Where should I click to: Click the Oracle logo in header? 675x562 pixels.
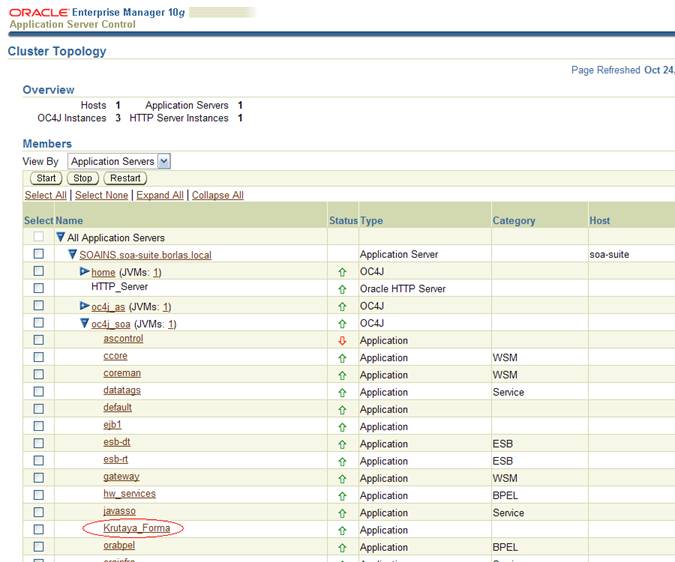(x=39, y=12)
